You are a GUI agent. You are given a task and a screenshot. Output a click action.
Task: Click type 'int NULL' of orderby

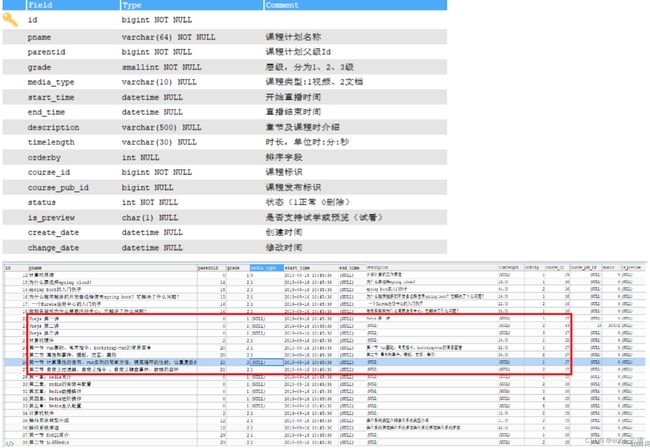[x=141, y=157]
